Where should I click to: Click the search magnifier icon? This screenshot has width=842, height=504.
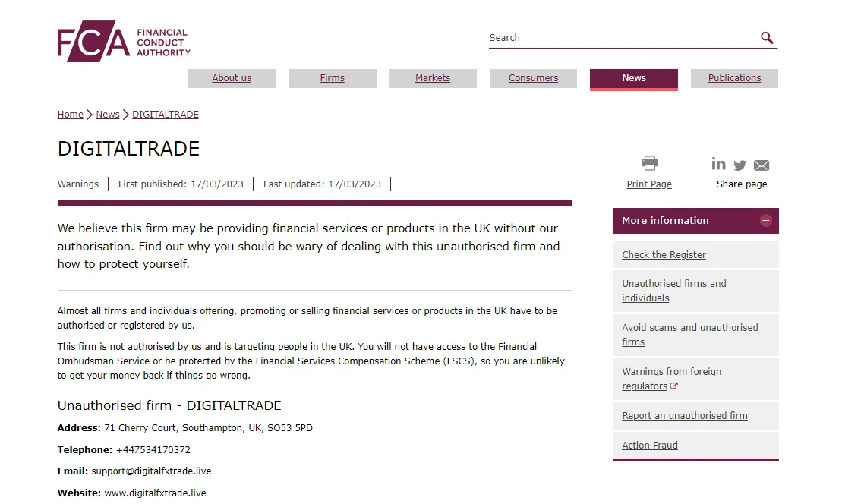coord(767,37)
